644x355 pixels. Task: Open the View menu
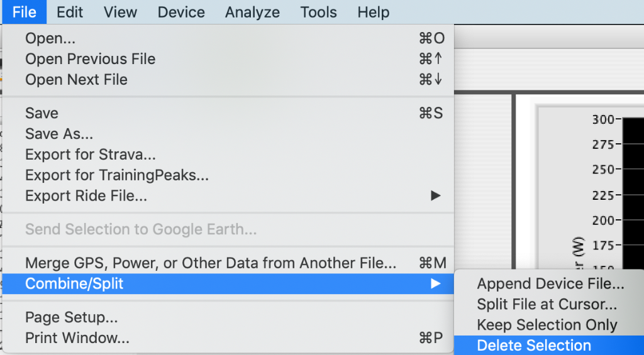(x=120, y=12)
